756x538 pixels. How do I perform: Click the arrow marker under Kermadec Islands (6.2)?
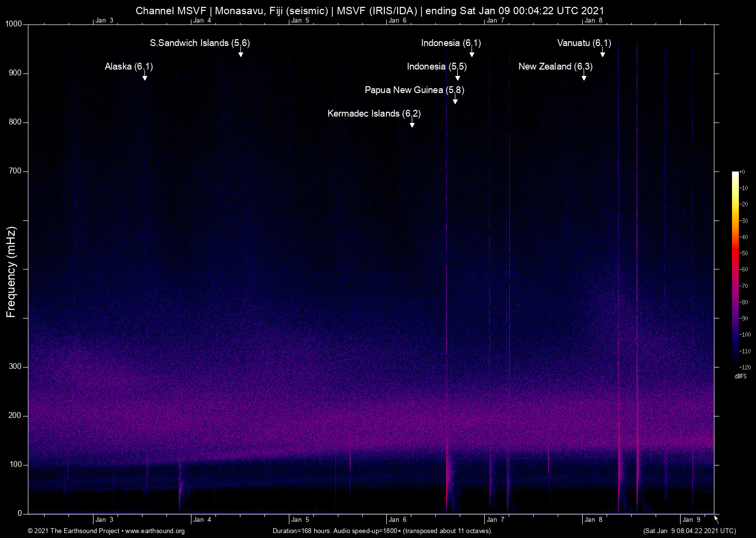point(412,123)
